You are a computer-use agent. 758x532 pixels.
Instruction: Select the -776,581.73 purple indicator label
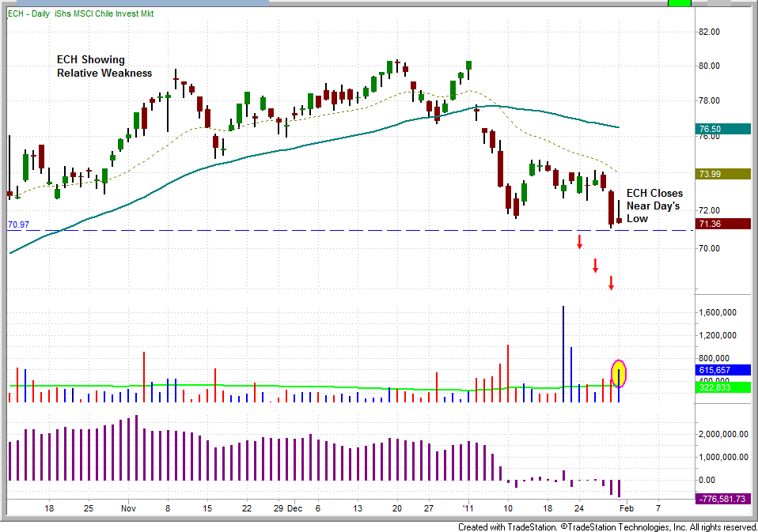[x=724, y=499]
